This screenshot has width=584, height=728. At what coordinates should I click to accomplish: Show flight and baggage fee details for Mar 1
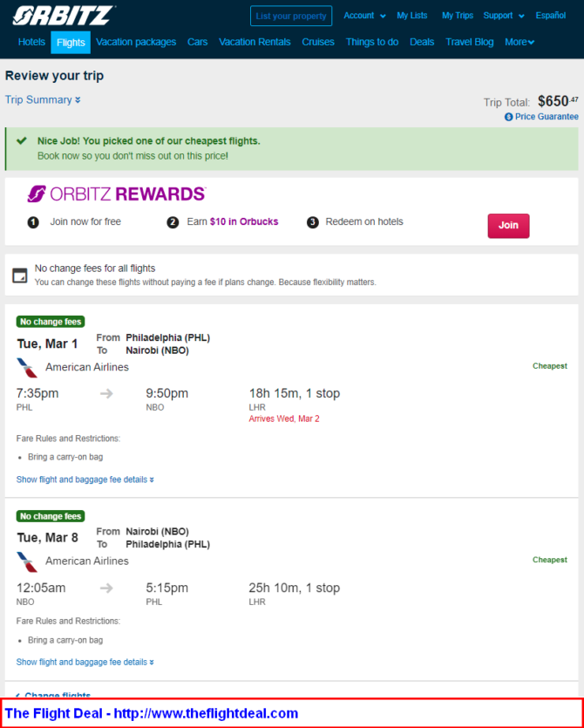point(85,480)
